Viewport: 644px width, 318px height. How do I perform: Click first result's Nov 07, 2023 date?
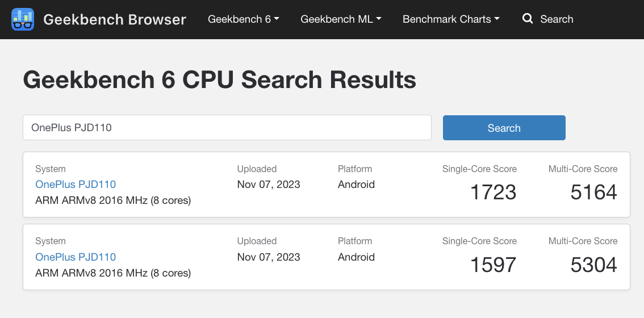[269, 185]
